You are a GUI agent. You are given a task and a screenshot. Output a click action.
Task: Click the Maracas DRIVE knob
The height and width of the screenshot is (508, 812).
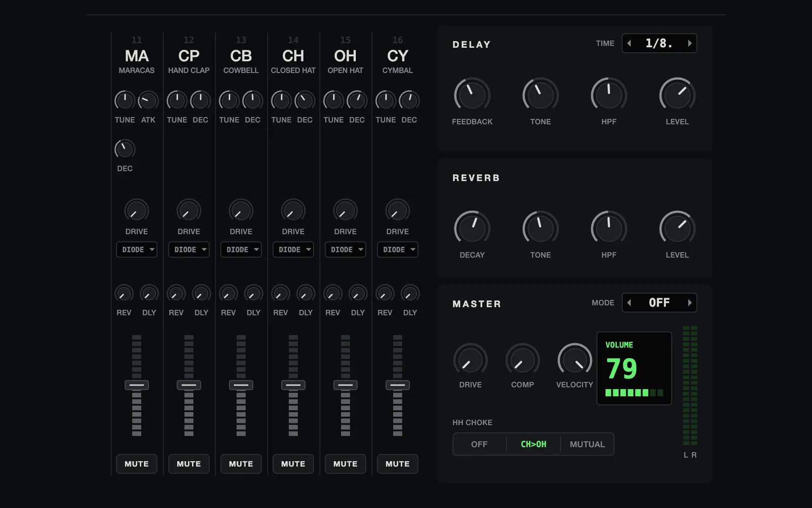click(x=137, y=211)
